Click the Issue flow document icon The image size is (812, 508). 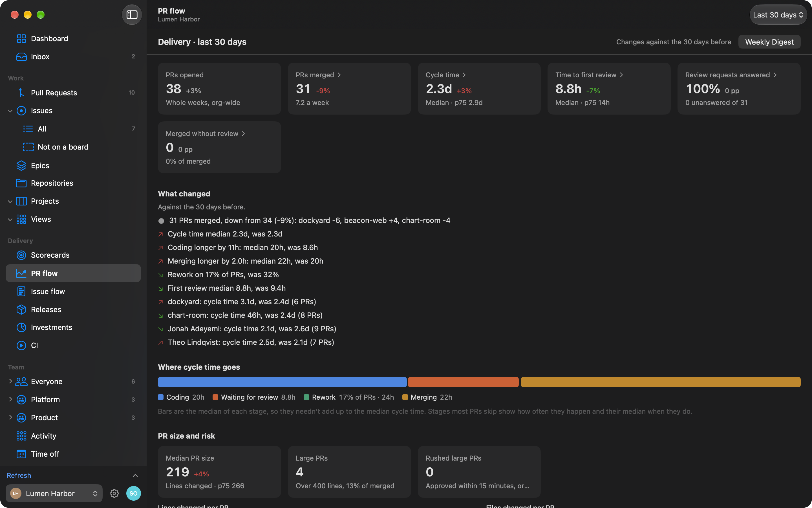[x=21, y=291]
